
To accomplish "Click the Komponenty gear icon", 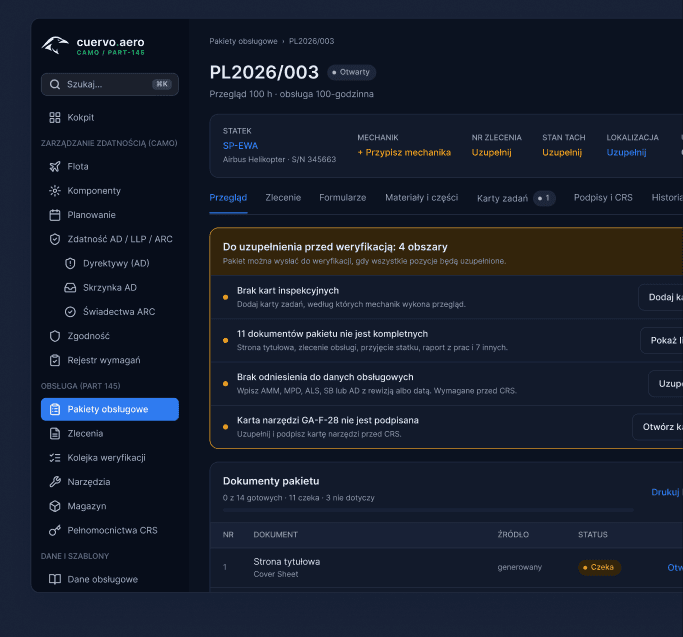I will (x=55, y=191).
